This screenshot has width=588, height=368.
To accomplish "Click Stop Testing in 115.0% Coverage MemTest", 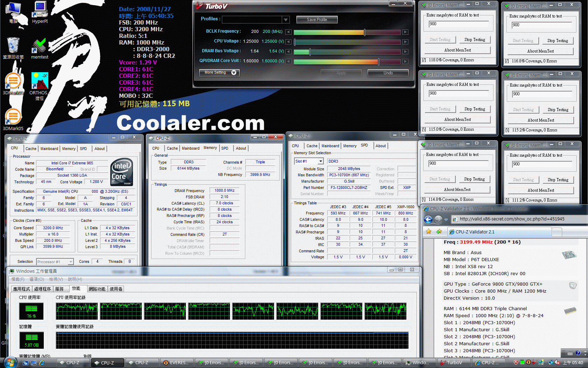I will (475, 109).
